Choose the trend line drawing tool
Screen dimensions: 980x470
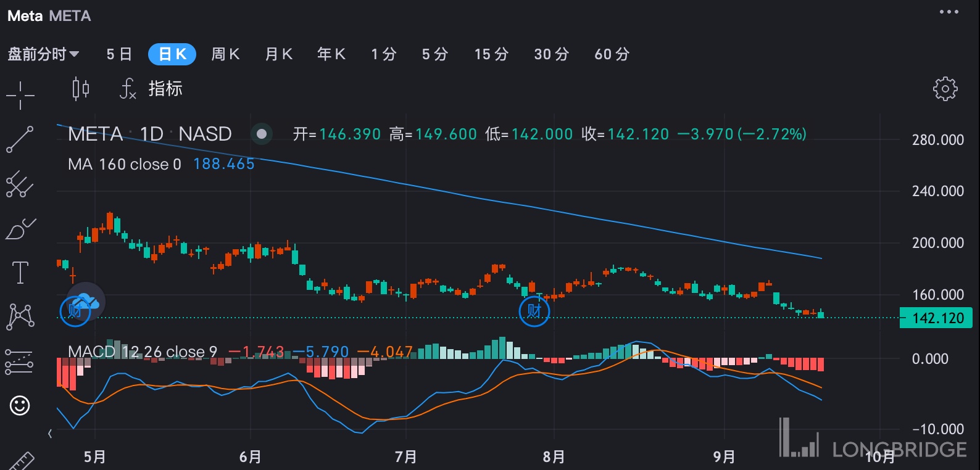pos(20,139)
